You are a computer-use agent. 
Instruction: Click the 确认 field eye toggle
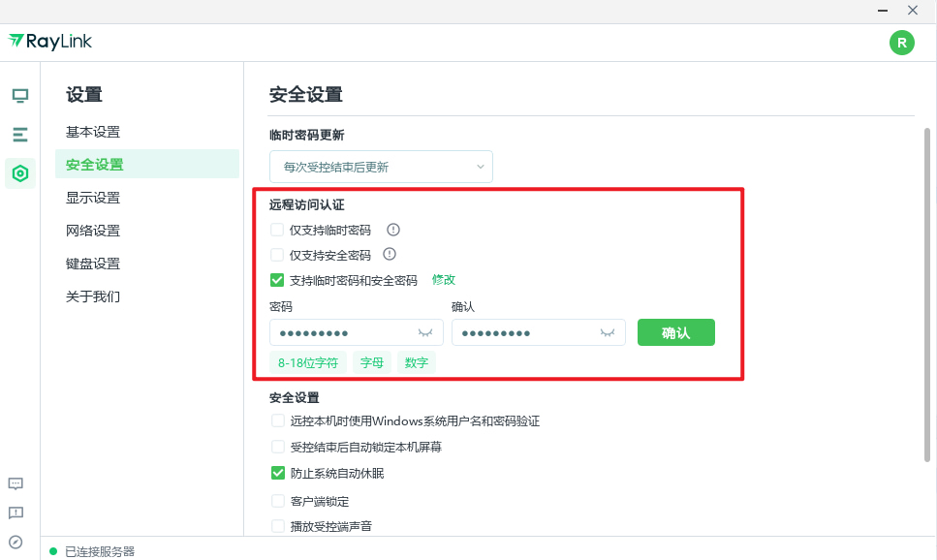click(608, 331)
